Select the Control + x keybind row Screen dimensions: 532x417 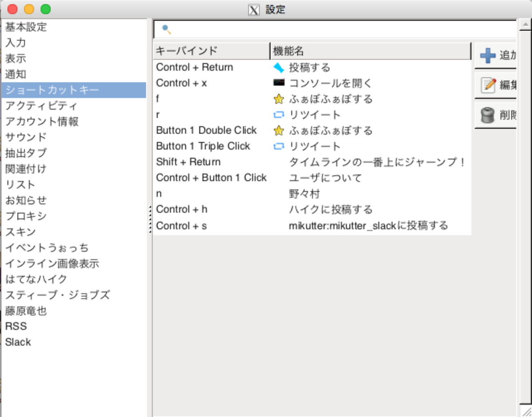[x=313, y=83]
